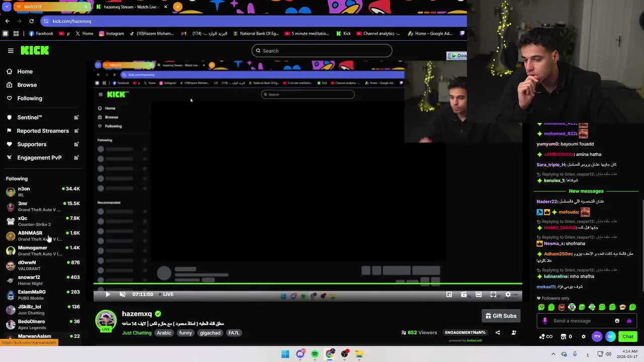644x362 pixels.
Task: Open the Facebook bookmark
Action: pyautogui.click(x=41, y=34)
